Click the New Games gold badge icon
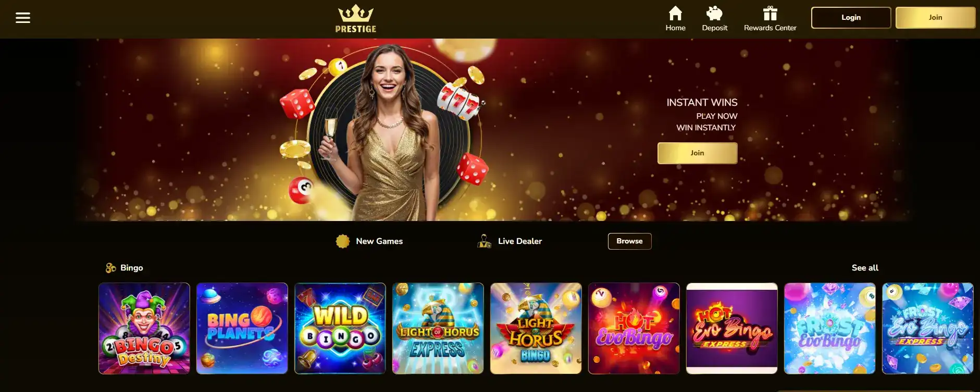The width and height of the screenshot is (980, 392). [x=343, y=241]
